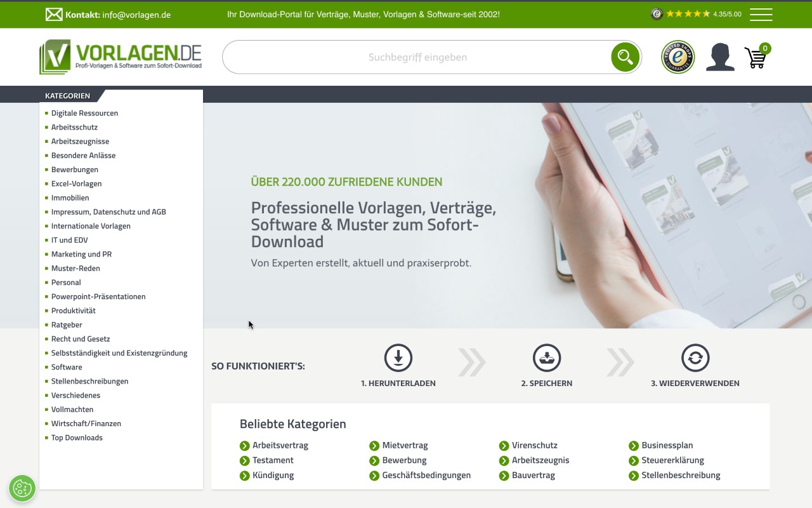Click the Trusted Shops badge
The width and height of the screenshot is (812, 508).
pyautogui.click(x=677, y=57)
